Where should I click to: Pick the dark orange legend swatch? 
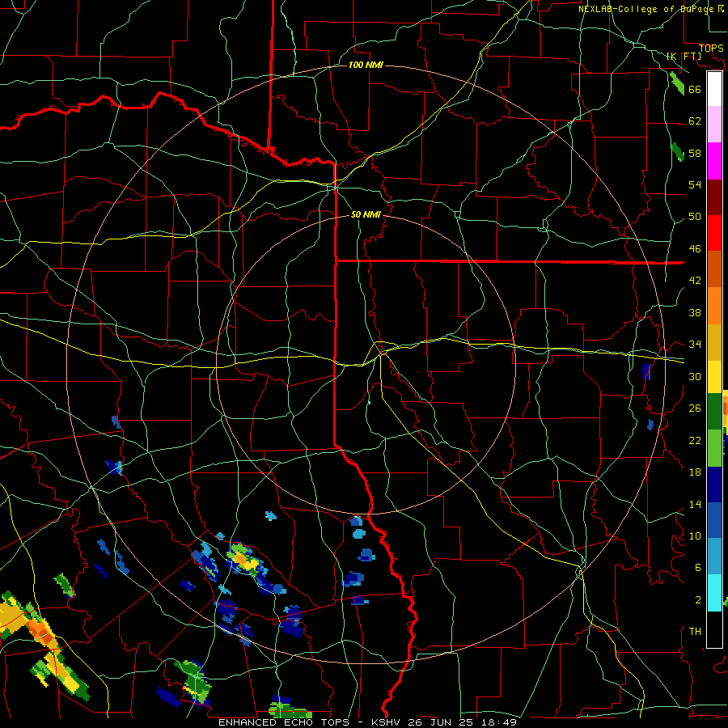coord(714,269)
